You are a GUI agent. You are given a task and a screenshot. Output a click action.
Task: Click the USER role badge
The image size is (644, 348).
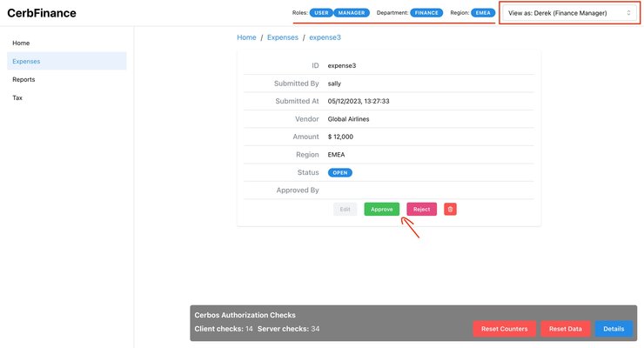point(321,13)
